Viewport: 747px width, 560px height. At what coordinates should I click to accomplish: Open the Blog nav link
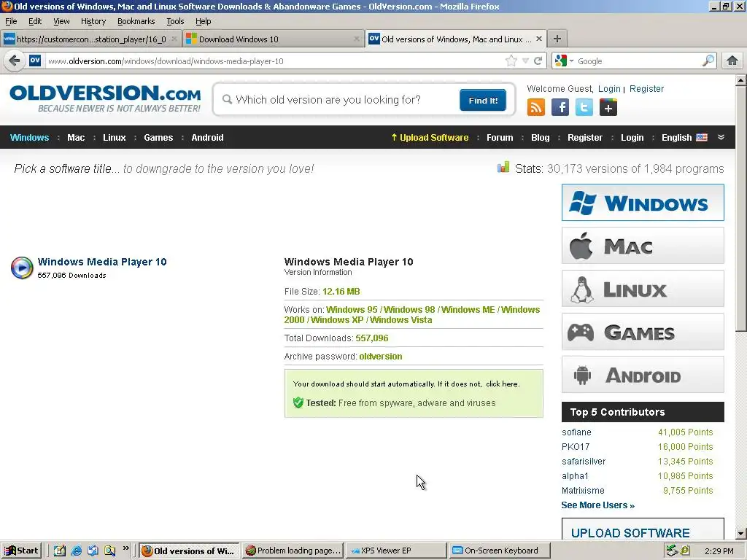click(x=541, y=138)
